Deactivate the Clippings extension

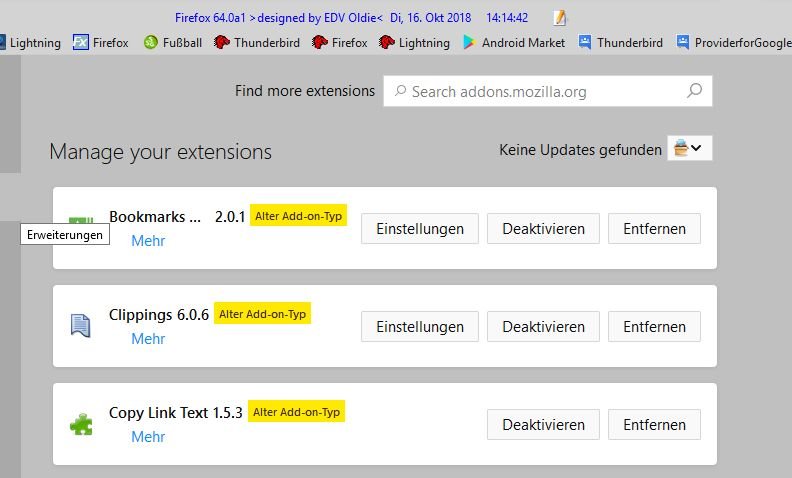543,327
